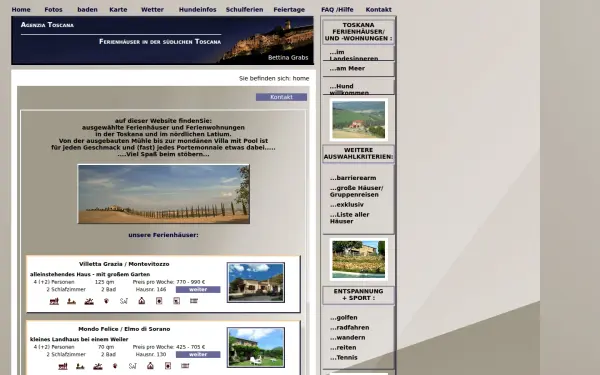
Task: Open the '...exklusiv' sidebar link
Action: 347,205
